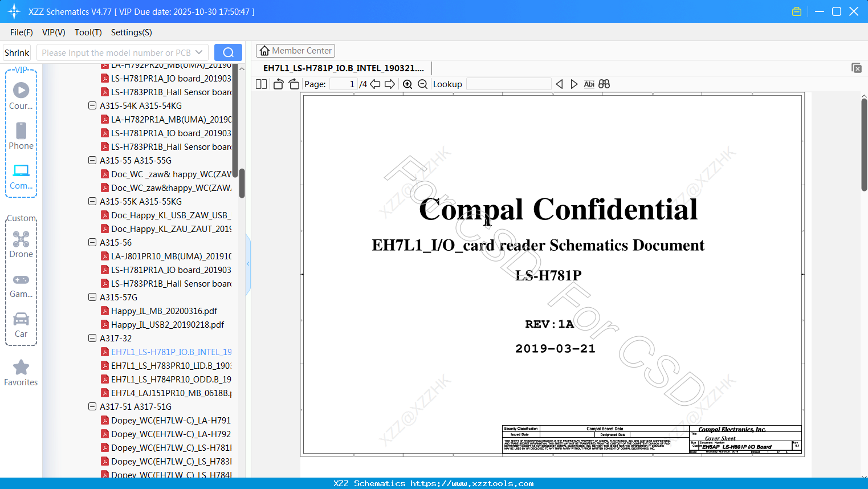This screenshot has width=868, height=489.
Task: Click the binoculars search icon
Action: pos(604,84)
